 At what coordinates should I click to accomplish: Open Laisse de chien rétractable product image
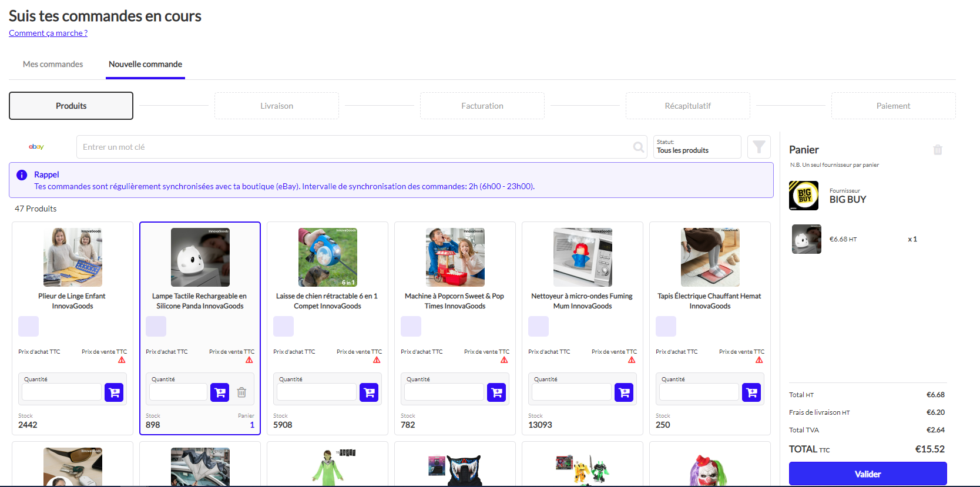328,257
